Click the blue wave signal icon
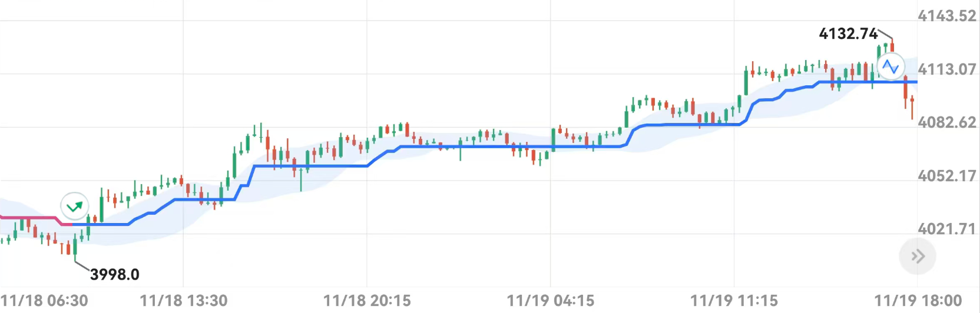The height and width of the screenshot is (313, 980). click(x=890, y=66)
